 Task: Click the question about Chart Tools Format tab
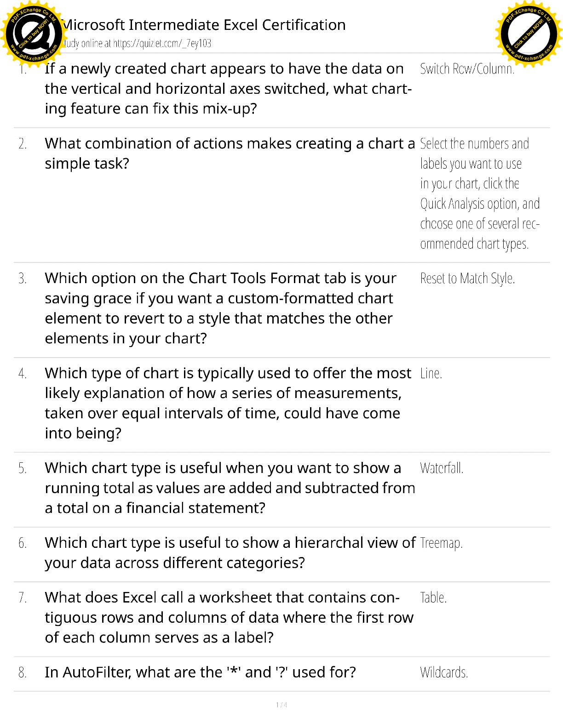[x=220, y=308]
